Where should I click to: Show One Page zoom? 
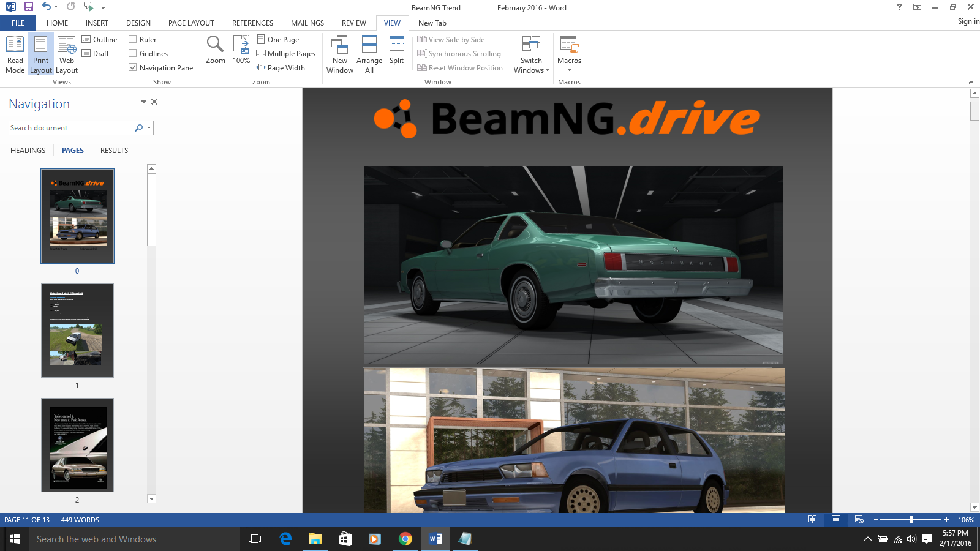click(x=278, y=40)
